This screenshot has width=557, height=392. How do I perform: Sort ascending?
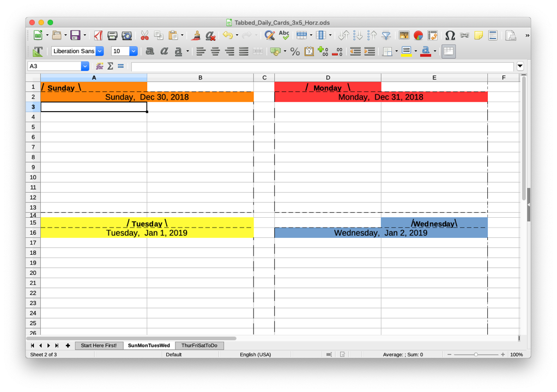click(x=358, y=35)
